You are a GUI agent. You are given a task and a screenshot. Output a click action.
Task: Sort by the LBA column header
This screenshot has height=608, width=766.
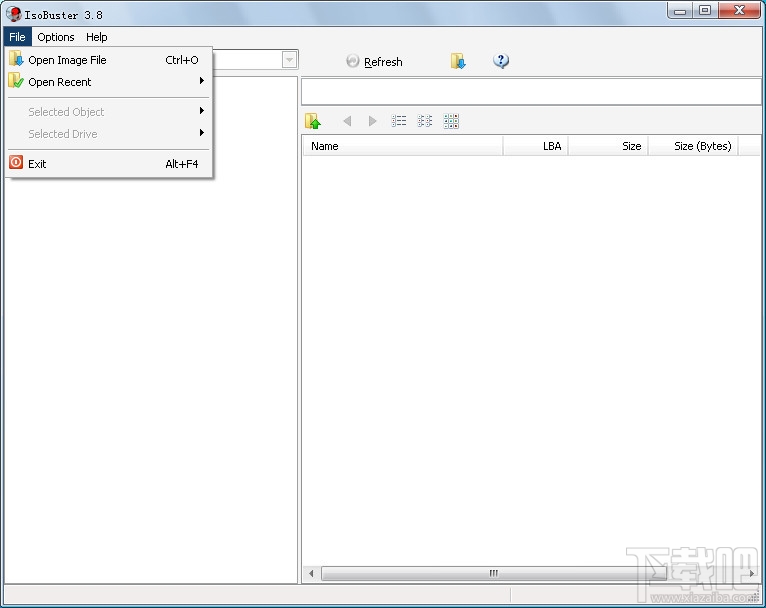pos(535,146)
